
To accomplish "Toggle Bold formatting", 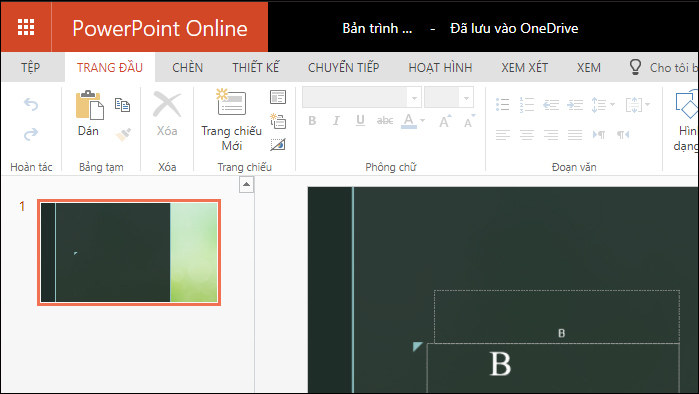I will 312,121.
